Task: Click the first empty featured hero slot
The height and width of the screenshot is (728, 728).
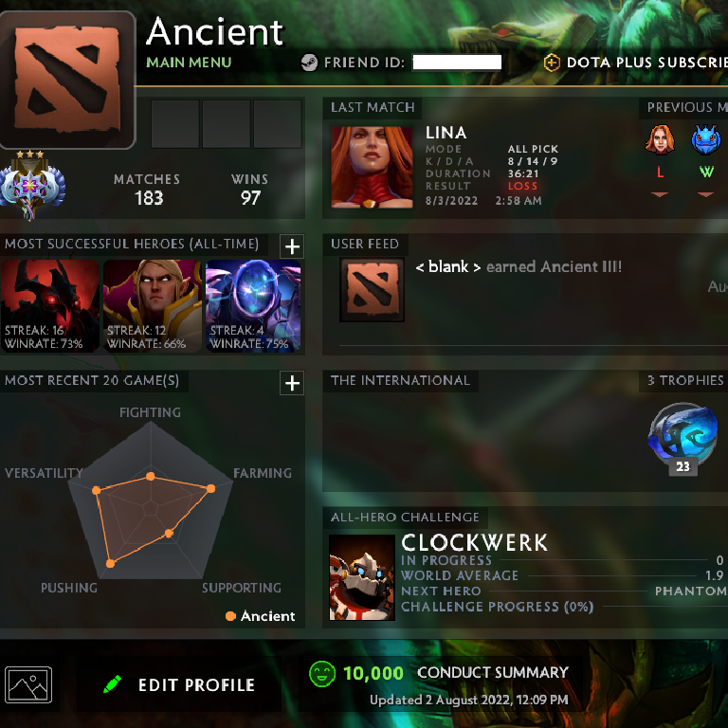Action: (x=175, y=124)
